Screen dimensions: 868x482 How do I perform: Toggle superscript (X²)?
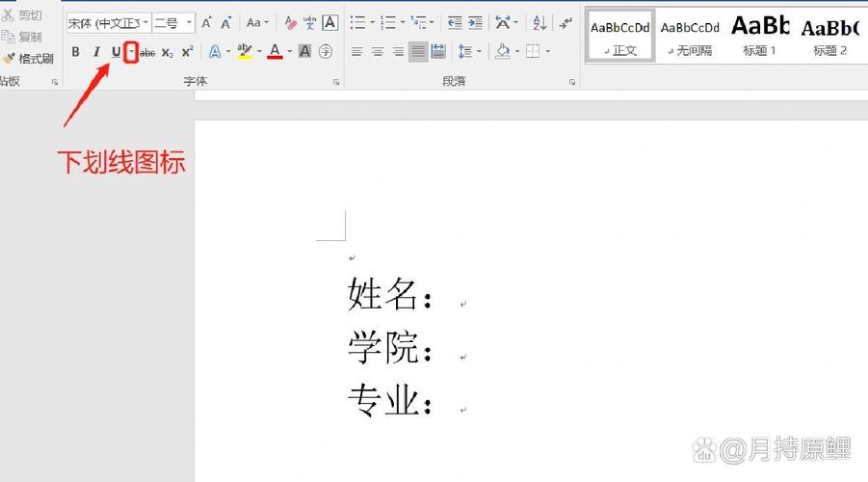click(x=188, y=51)
